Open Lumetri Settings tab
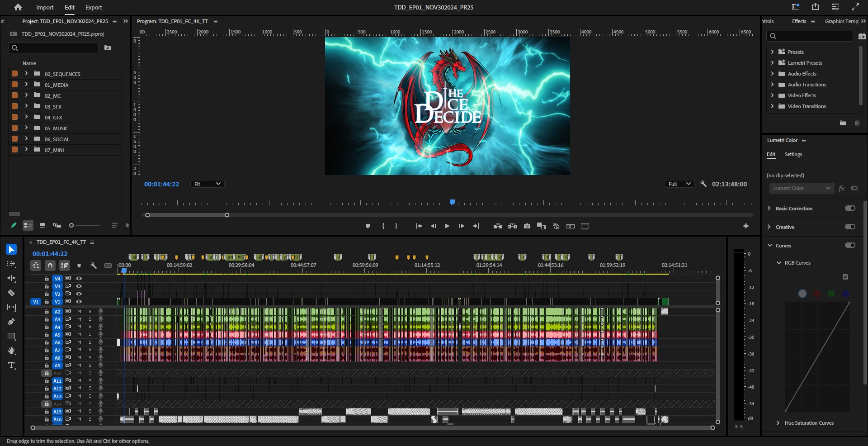The image size is (868, 446). 793,154
